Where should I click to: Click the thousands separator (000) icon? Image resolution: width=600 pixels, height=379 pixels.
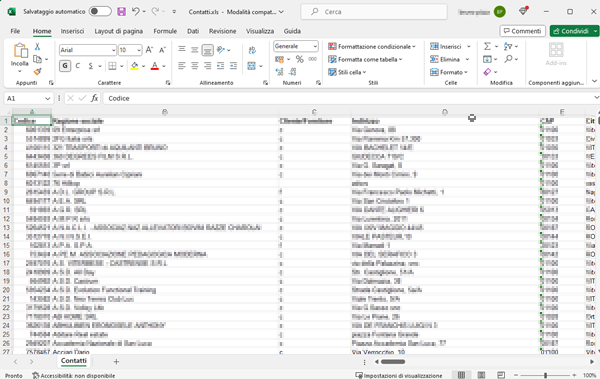coord(313,59)
